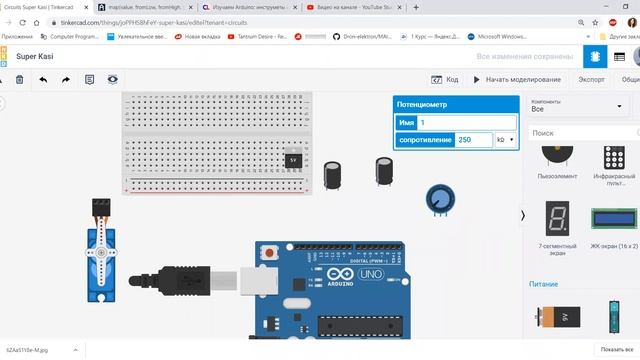Select the infrared remote component
The image size is (640, 360).
tap(614, 165)
